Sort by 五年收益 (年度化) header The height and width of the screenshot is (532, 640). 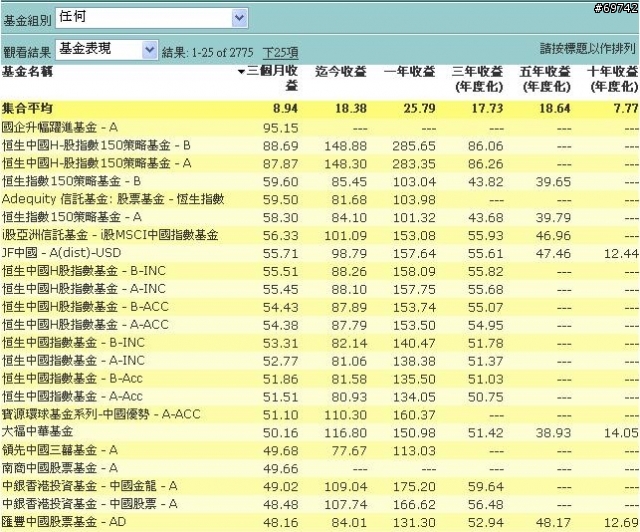tap(545, 79)
